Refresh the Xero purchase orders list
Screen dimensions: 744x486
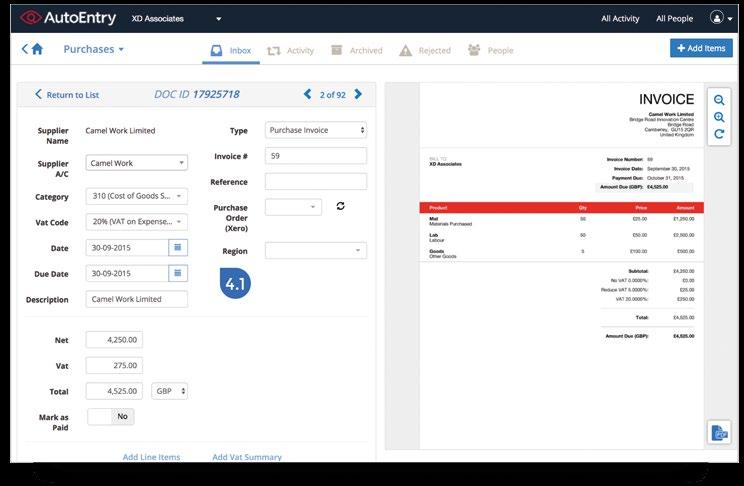340,206
